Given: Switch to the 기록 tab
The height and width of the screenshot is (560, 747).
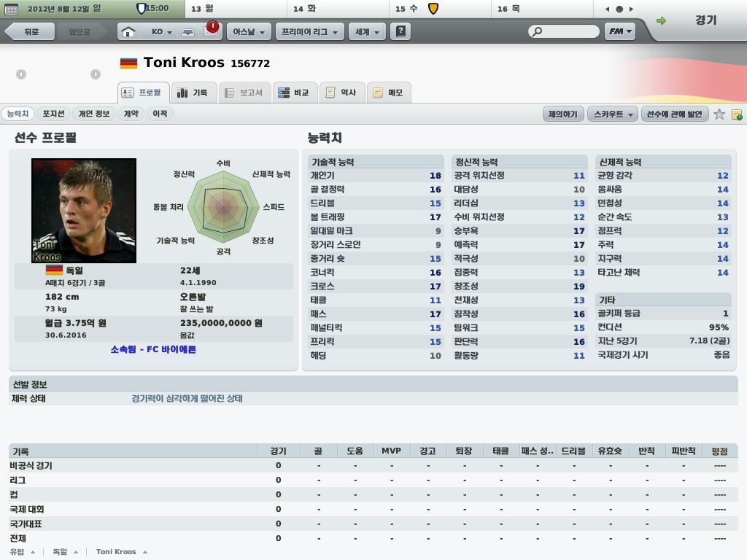Looking at the screenshot, I should click(193, 93).
